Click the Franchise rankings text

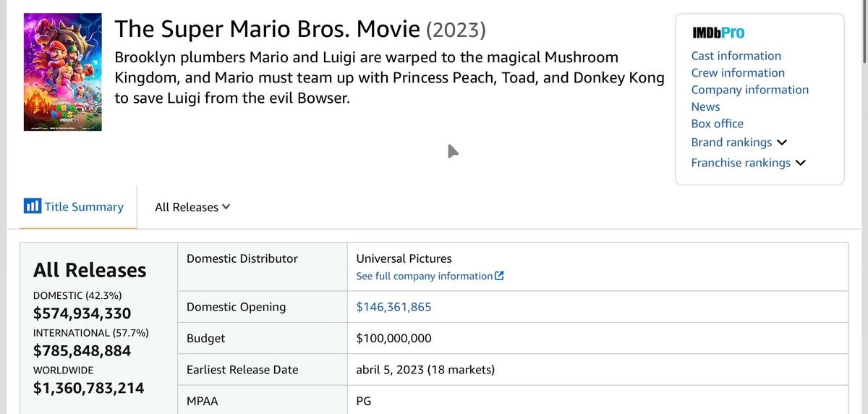click(741, 163)
